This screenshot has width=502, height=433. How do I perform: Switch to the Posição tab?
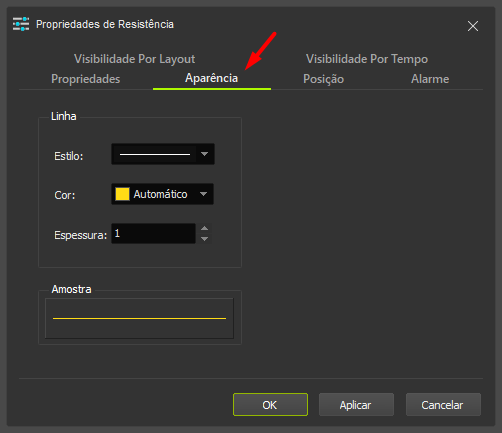pyautogui.click(x=323, y=79)
